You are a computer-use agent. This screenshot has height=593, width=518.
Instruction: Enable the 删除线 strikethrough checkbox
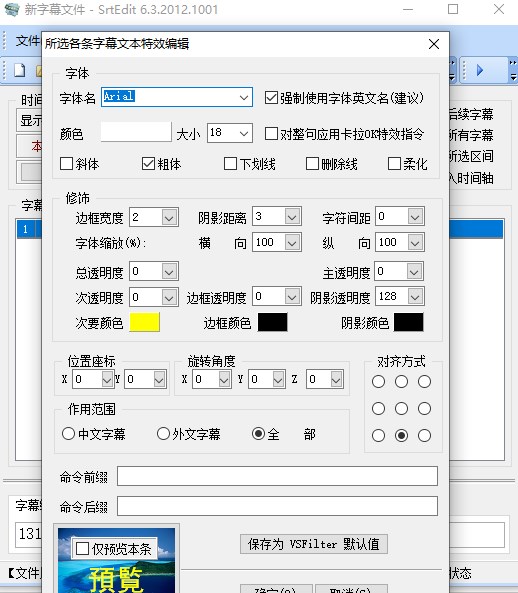[x=312, y=164]
